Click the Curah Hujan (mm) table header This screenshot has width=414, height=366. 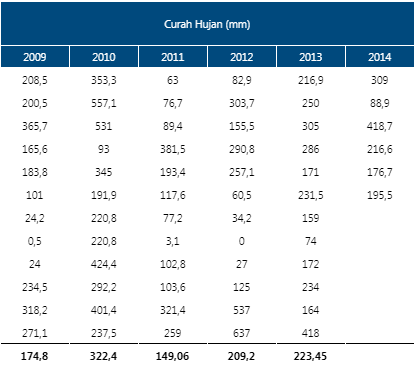pos(207,24)
